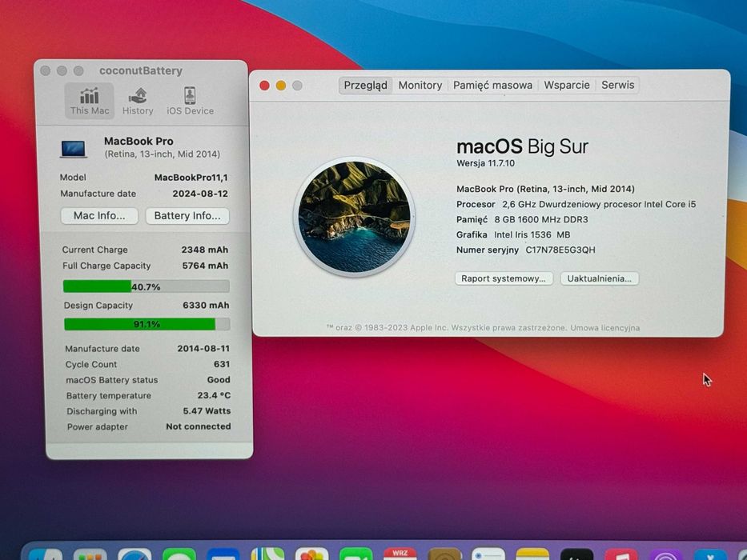This screenshot has height=560, width=747.
Task: Switch to the iOS Device view
Action: pyautogui.click(x=190, y=101)
